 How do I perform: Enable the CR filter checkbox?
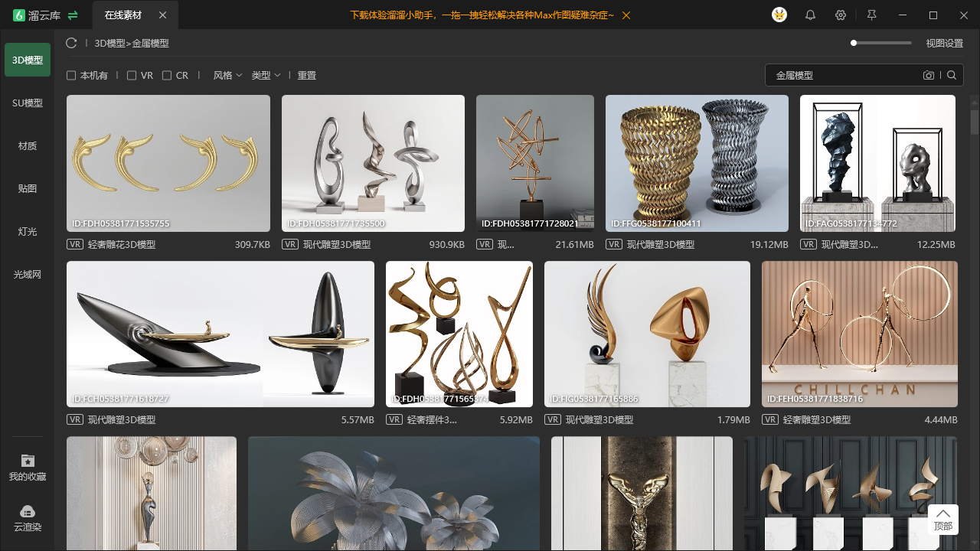point(167,76)
